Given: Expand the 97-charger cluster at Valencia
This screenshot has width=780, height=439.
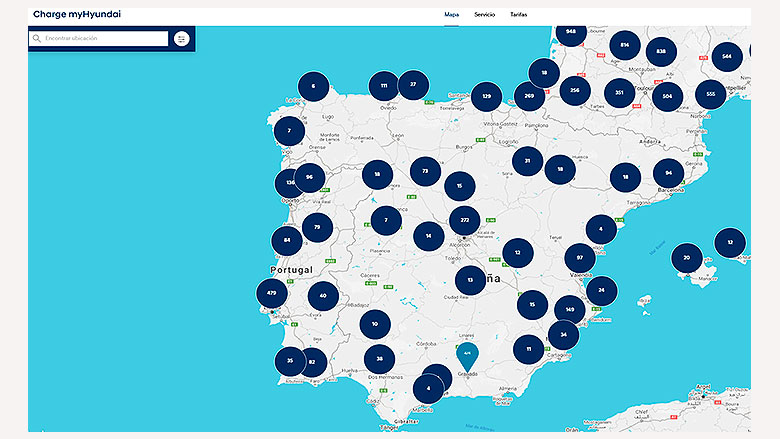Looking at the screenshot, I should click(580, 258).
